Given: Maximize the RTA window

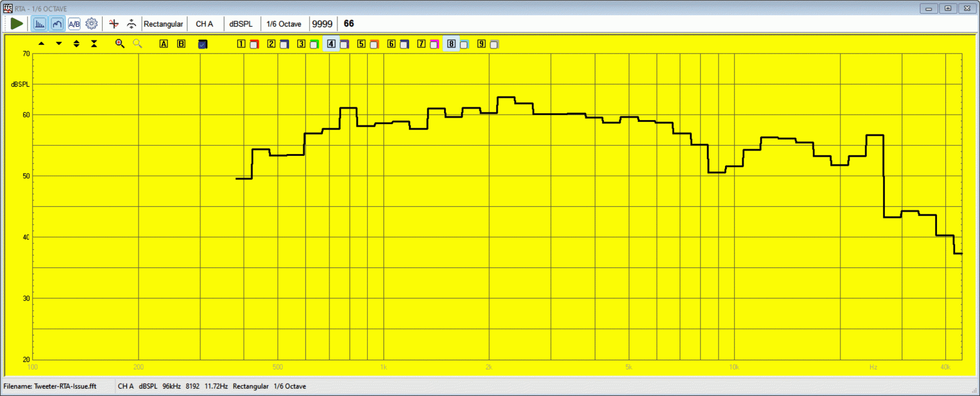Looking at the screenshot, I should tap(948, 8).
